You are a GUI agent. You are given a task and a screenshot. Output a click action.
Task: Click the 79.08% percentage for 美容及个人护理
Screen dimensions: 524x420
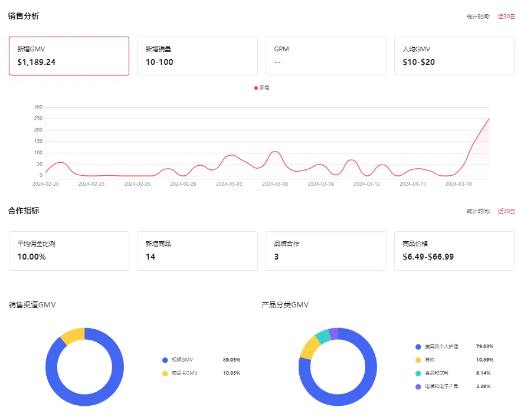pyautogui.click(x=484, y=346)
